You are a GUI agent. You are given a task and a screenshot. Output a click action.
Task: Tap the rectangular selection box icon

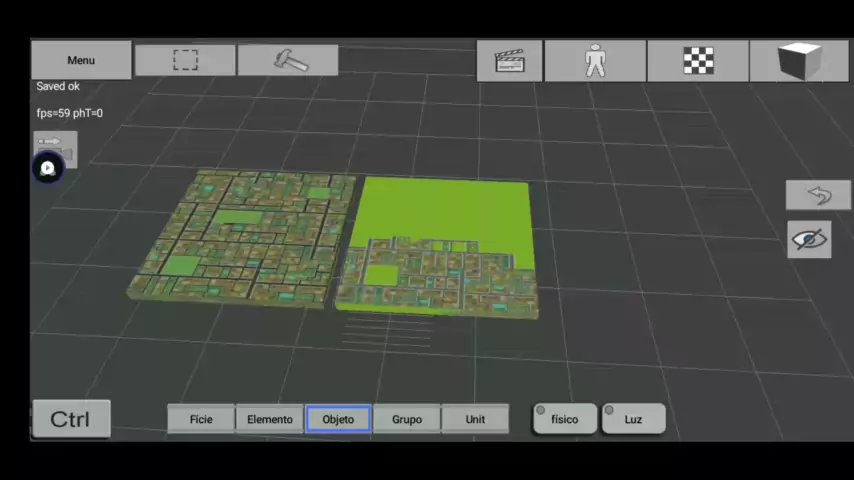coord(185,60)
